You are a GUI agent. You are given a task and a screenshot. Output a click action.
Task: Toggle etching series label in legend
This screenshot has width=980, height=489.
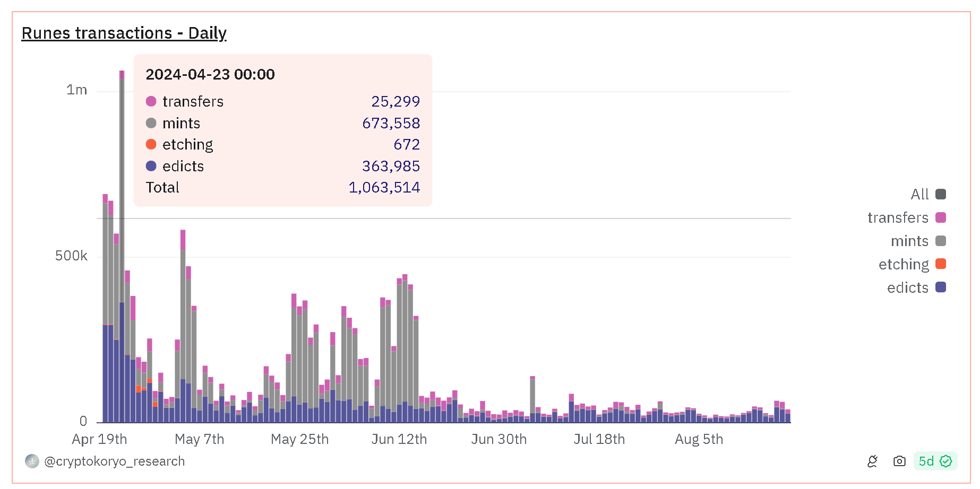(903, 264)
